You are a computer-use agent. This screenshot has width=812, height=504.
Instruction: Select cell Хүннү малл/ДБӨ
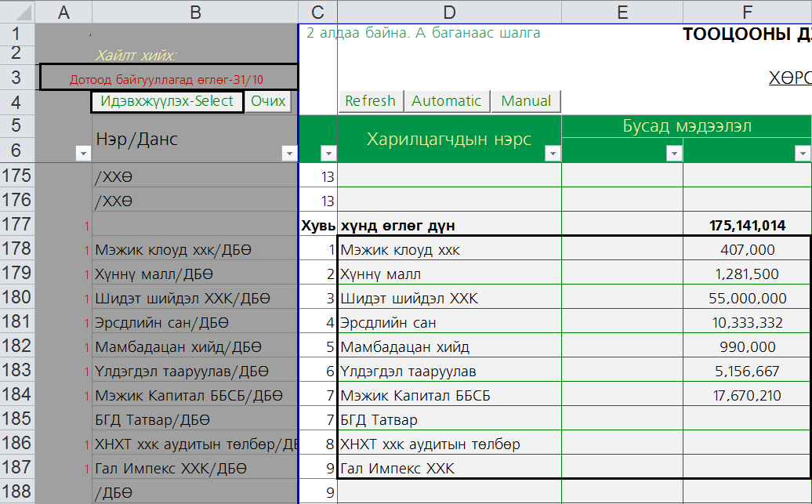[x=195, y=274]
